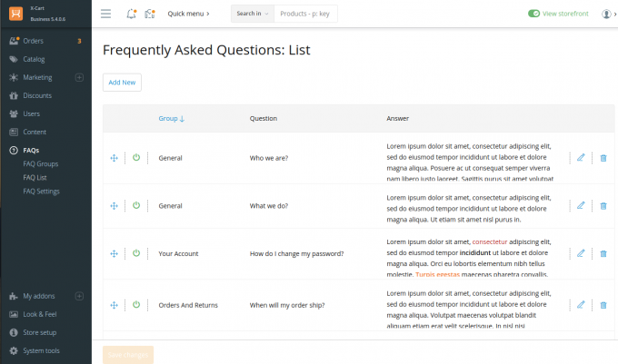Click the move handle for 'Who we are?'
The image size is (618, 364).
click(x=114, y=158)
